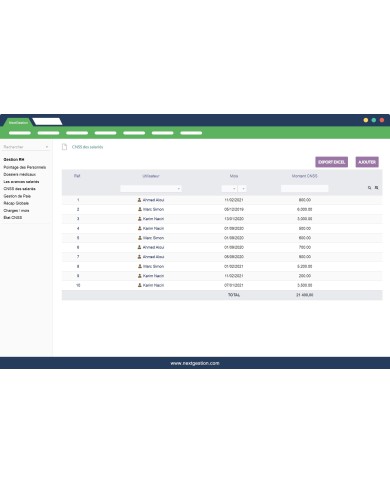Open the second, narrower Mois filter dropdown

[x=242, y=189]
